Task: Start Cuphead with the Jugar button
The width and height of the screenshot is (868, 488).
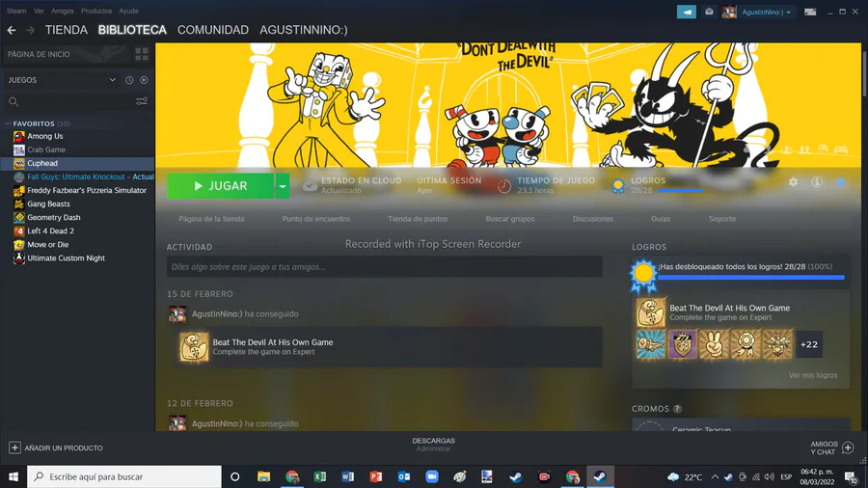Action: click(220, 186)
